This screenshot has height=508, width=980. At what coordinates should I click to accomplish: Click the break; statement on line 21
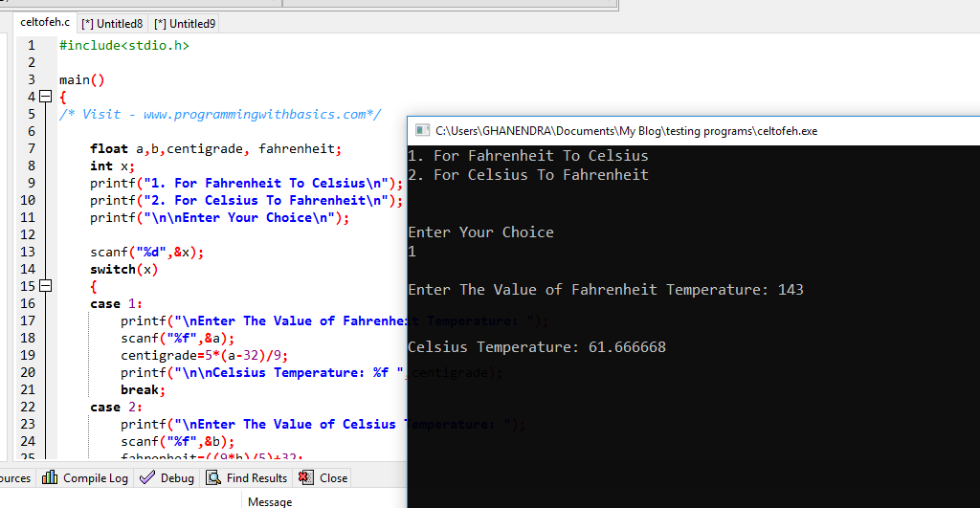pyautogui.click(x=144, y=390)
